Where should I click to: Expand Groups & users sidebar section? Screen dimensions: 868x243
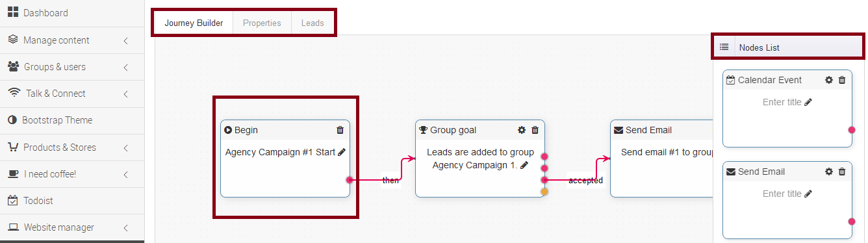tap(72, 67)
